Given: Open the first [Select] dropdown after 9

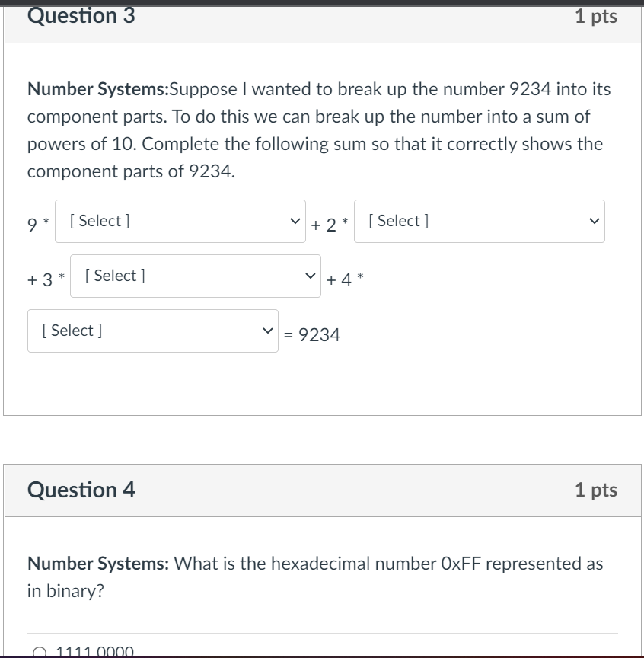Looking at the screenshot, I should [180, 221].
